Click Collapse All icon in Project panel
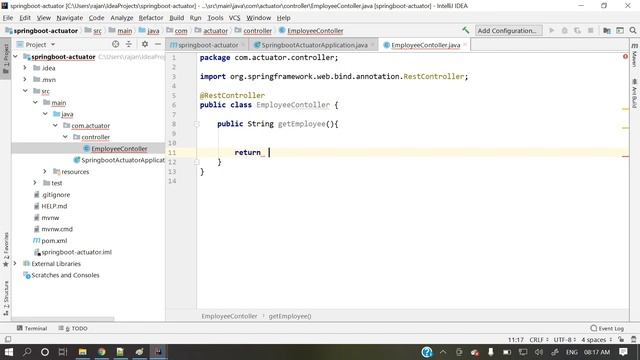The image size is (640, 360). (x=129, y=44)
